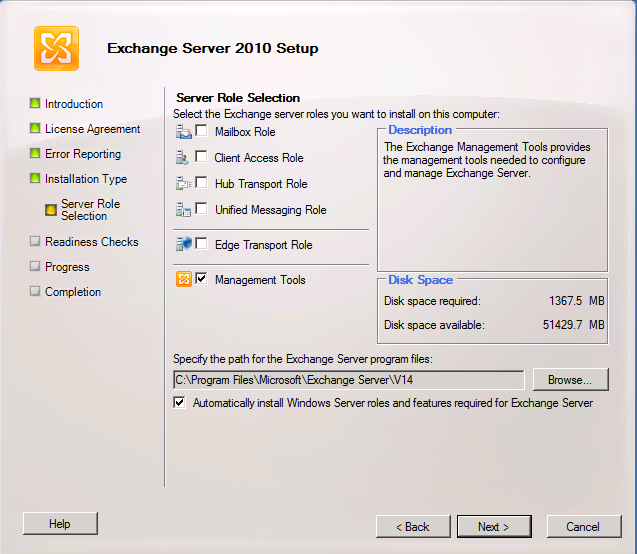Click the gray Readiness Checks step indicator
This screenshot has height=554, width=637.
(35, 241)
